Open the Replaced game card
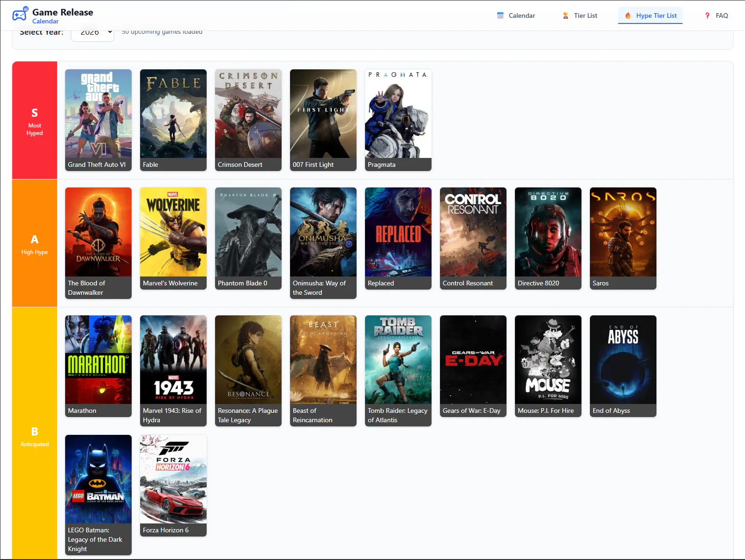This screenshot has width=745, height=560. [x=398, y=239]
